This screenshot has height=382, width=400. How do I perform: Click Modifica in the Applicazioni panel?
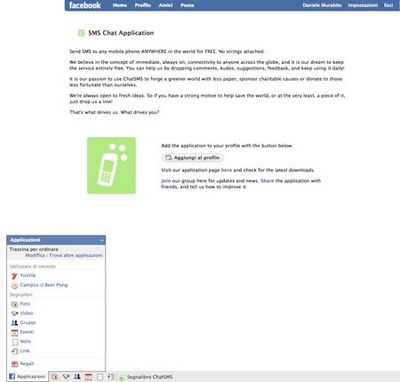[35, 255]
